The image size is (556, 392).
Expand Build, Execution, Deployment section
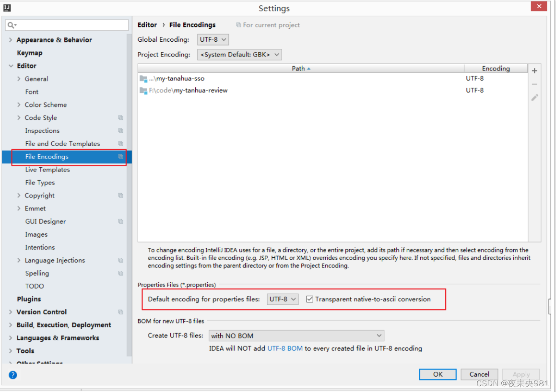pyautogui.click(x=10, y=325)
